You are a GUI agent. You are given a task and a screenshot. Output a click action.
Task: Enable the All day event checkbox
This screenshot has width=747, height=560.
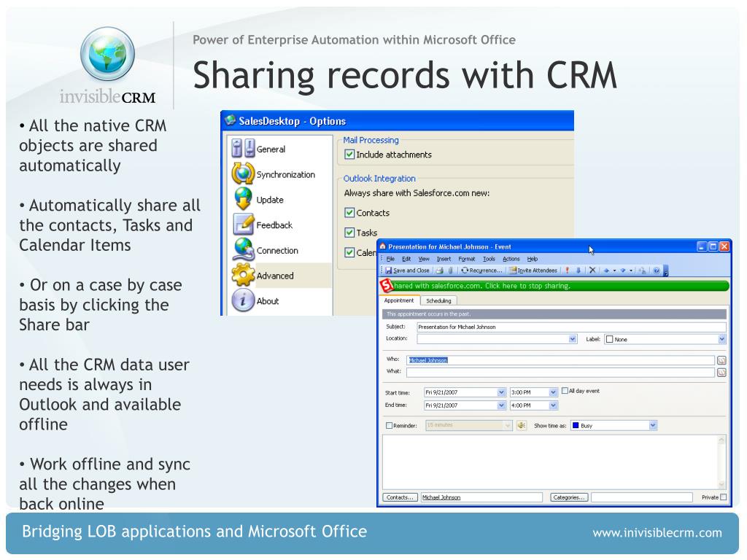[x=565, y=391]
